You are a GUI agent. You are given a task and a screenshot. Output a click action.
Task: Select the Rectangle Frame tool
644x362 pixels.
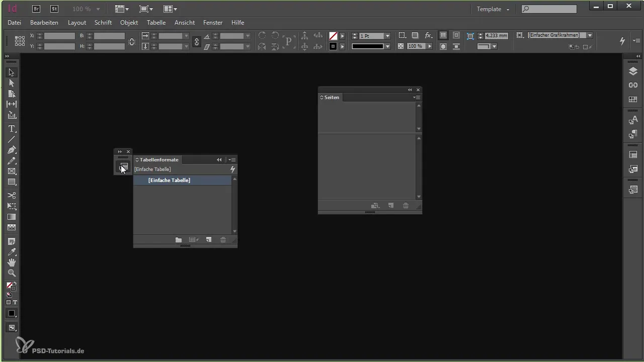click(12, 171)
